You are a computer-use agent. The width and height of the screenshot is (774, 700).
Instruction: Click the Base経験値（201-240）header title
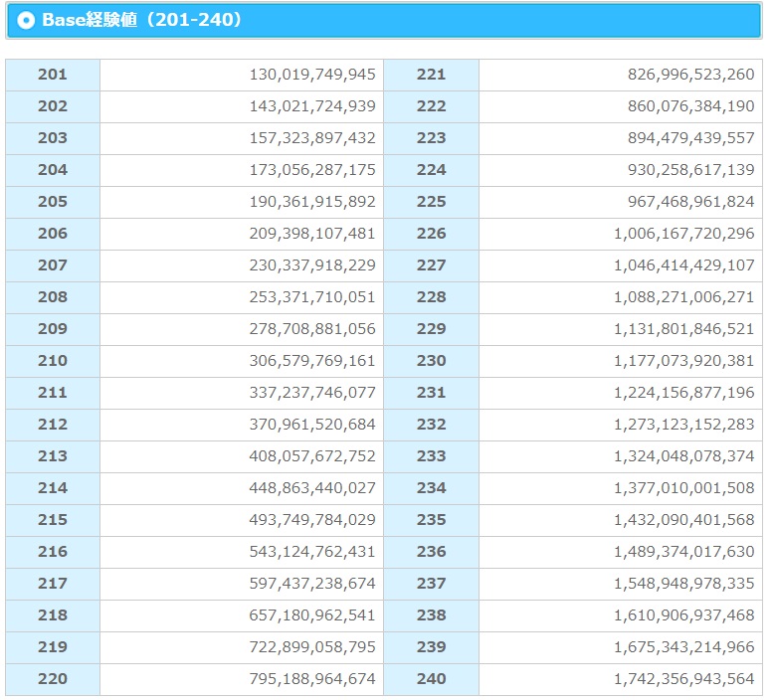(142, 20)
